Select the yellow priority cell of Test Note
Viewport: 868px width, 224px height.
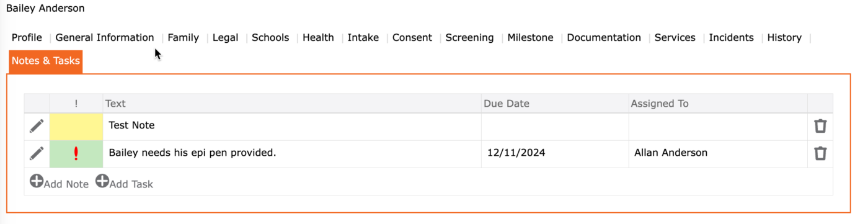[x=76, y=127]
